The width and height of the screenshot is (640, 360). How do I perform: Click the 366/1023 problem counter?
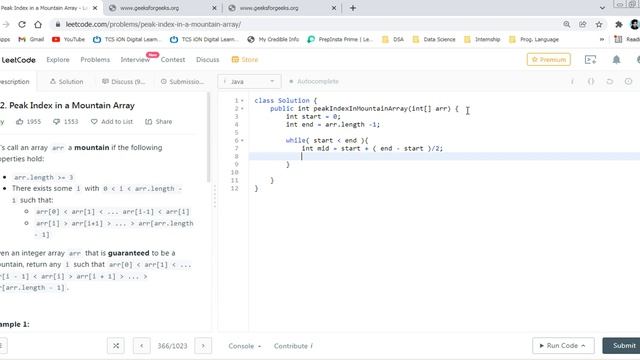coord(172,346)
